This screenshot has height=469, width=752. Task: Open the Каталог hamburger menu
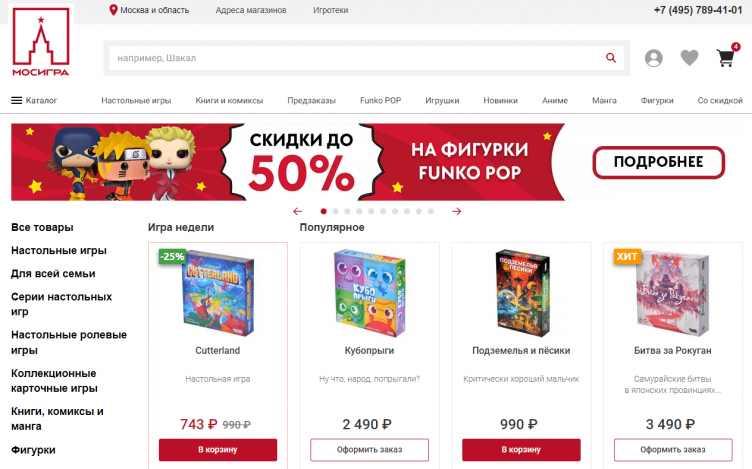point(17,101)
